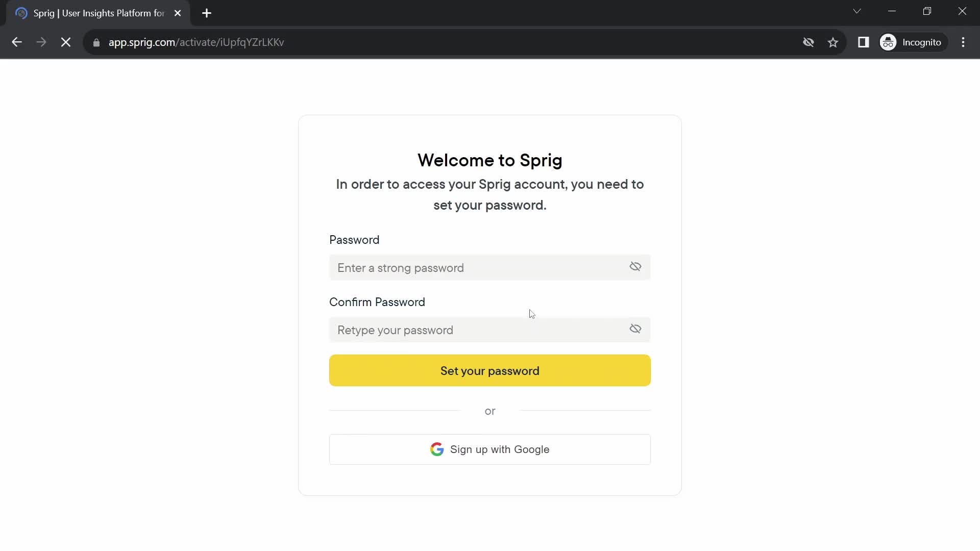Toggle password visibility in Password field
980x551 pixels.
[x=635, y=267]
